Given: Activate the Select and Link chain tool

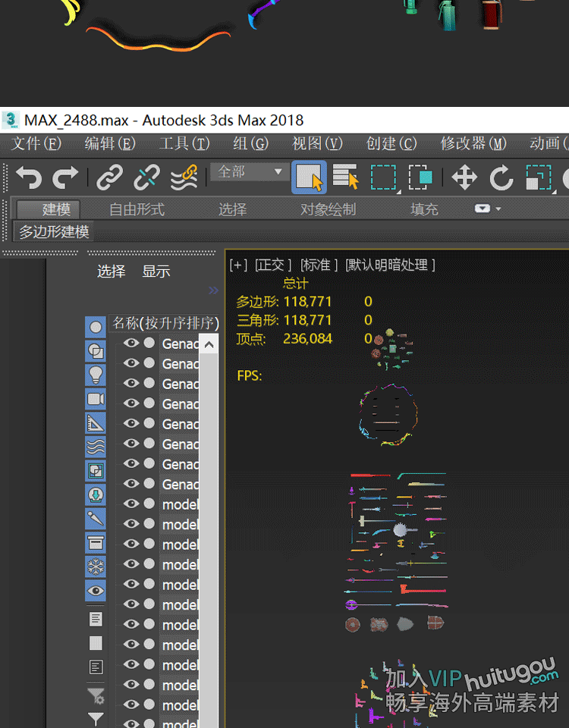Looking at the screenshot, I should tap(109, 177).
